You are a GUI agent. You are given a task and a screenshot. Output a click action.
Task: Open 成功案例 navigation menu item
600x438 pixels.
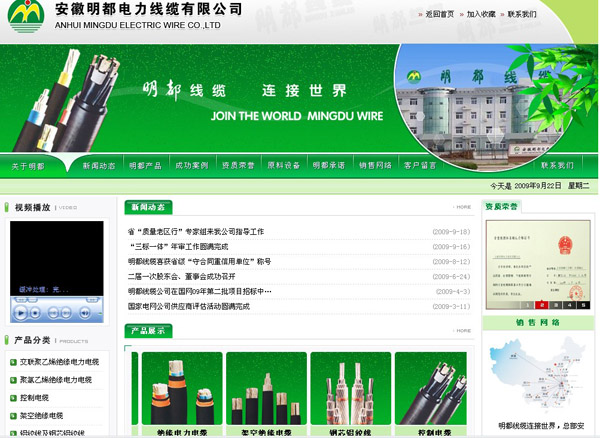[x=192, y=166]
